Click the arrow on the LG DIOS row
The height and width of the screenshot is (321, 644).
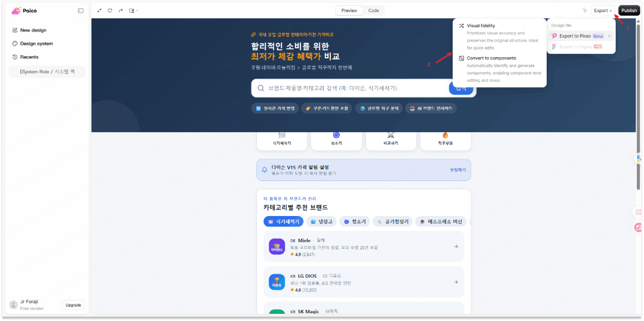456,282
